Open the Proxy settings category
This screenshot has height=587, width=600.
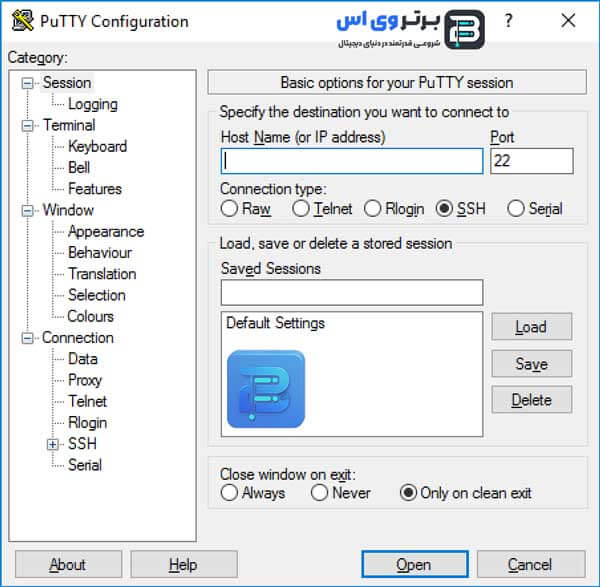[85, 380]
